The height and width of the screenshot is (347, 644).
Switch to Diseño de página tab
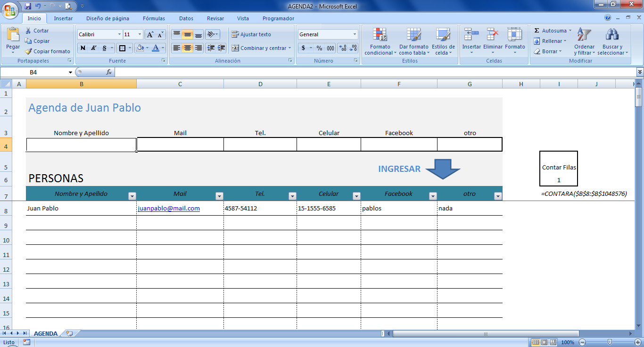point(107,18)
